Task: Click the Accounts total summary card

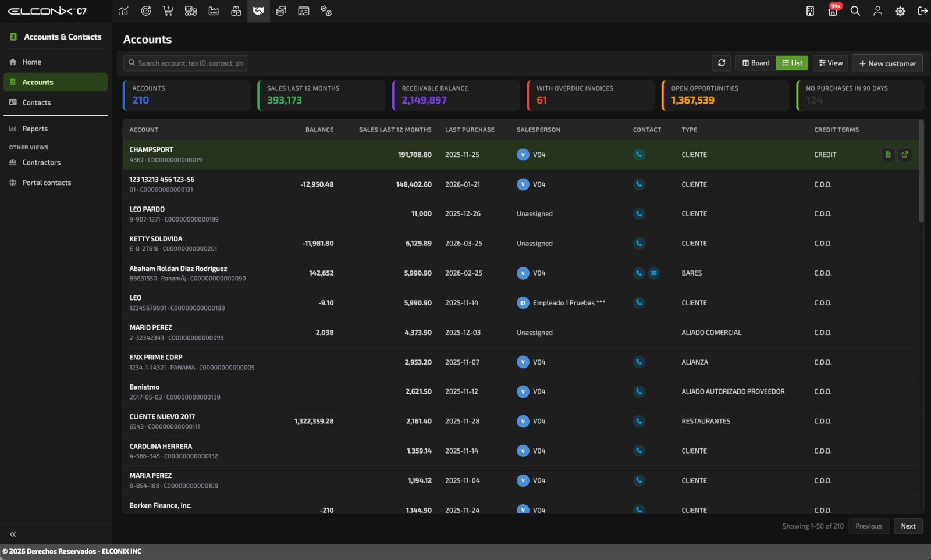Action: pos(187,95)
